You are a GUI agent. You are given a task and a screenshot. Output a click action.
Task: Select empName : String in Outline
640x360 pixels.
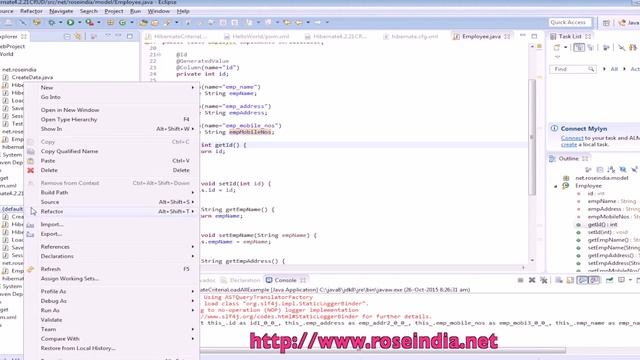pyautogui.click(x=611, y=201)
